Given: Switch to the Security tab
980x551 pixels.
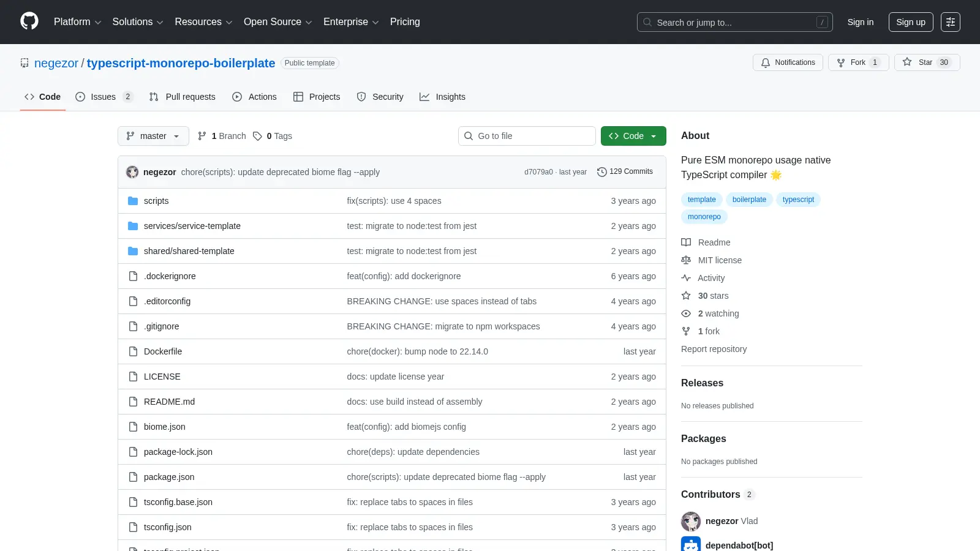Looking at the screenshot, I should (x=380, y=97).
